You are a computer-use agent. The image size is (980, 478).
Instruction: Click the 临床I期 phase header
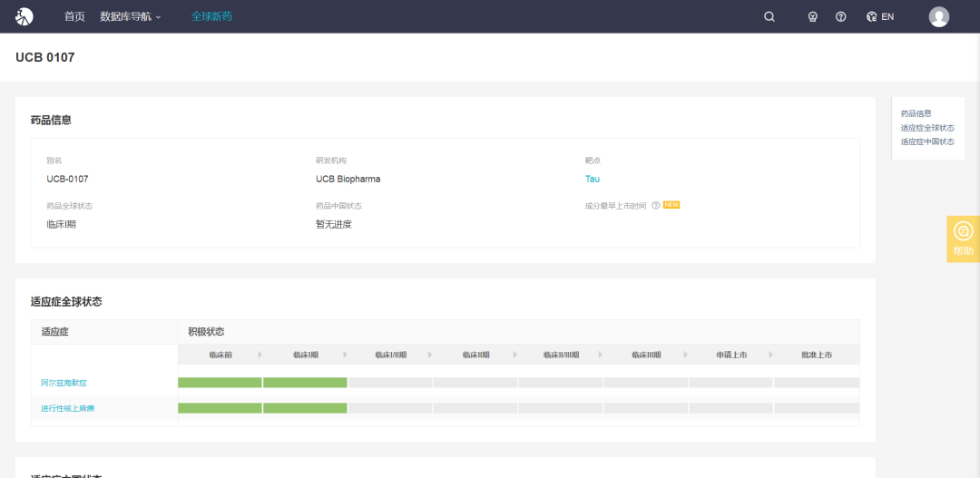(306, 355)
